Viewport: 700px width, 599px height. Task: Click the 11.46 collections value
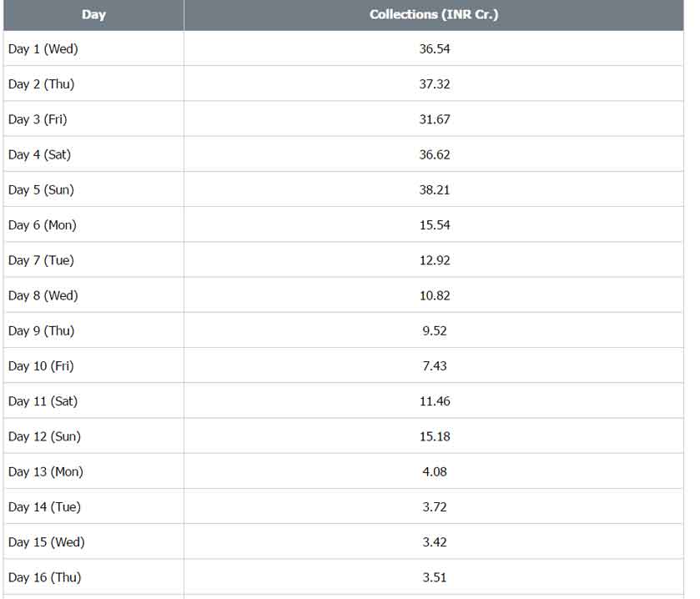pos(435,401)
